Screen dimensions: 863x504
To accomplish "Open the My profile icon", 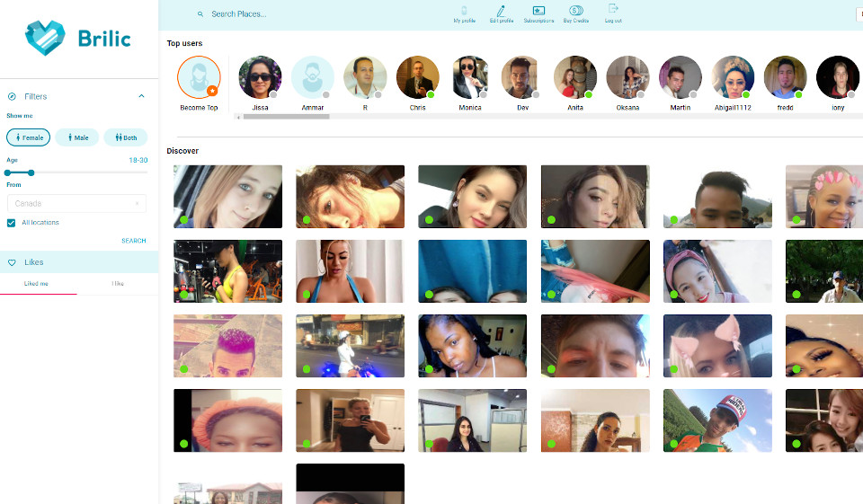I will click(x=464, y=11).
